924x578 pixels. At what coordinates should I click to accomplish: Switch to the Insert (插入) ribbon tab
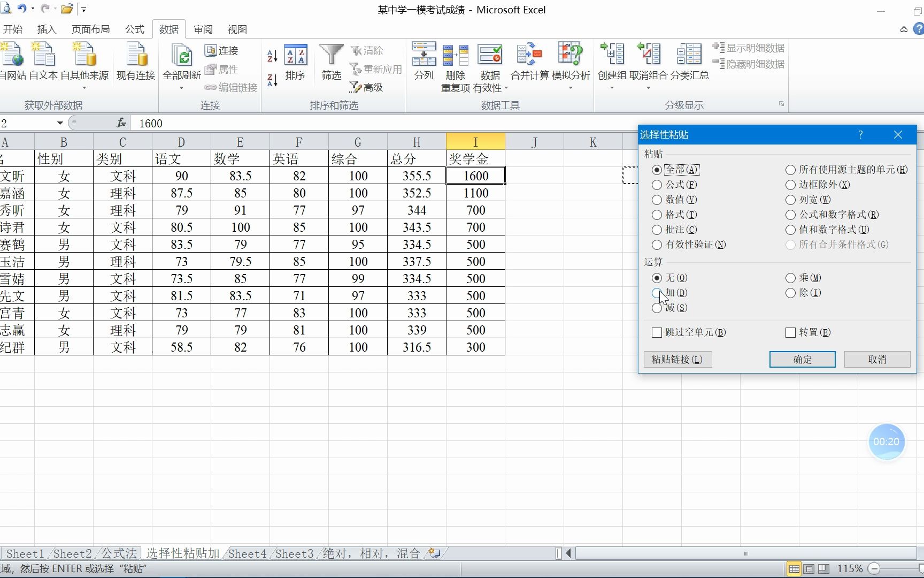point(47,29)
